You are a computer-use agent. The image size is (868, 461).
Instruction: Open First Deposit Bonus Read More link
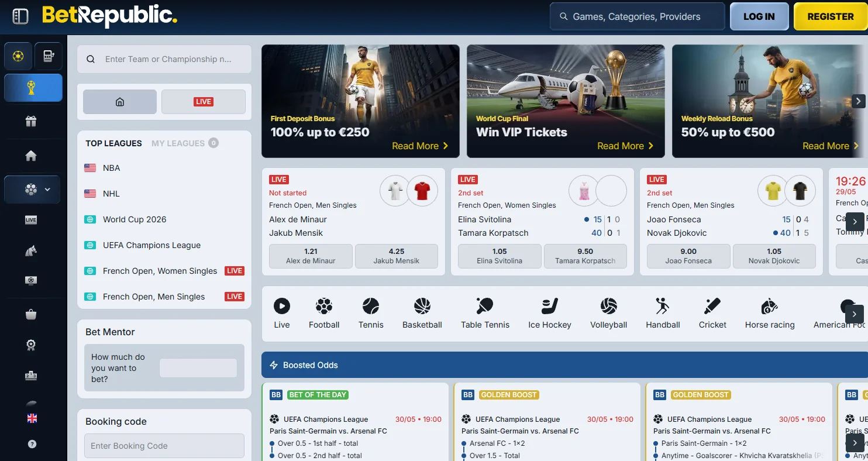tap(420, 146)
